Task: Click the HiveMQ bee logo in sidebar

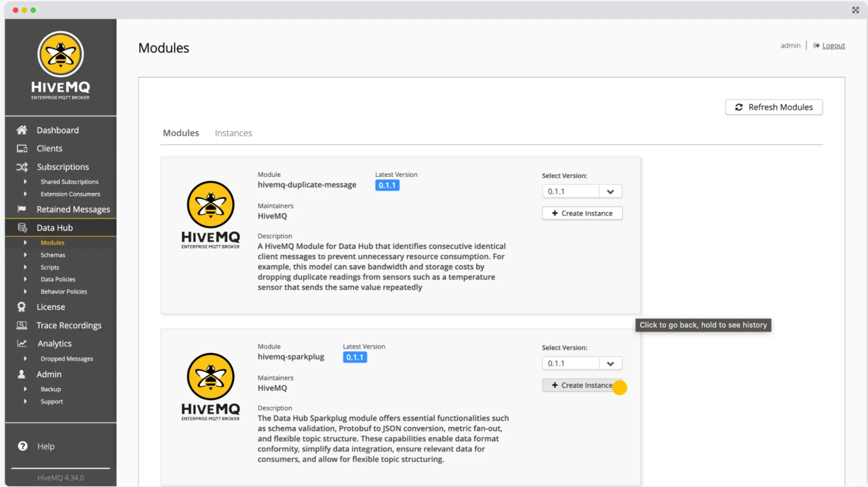Action: click(x=60, y=66)
